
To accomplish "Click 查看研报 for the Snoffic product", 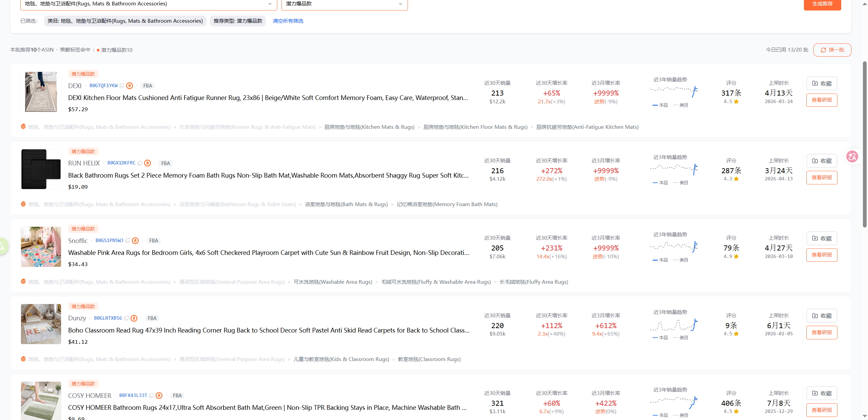I will coord(822,255).
